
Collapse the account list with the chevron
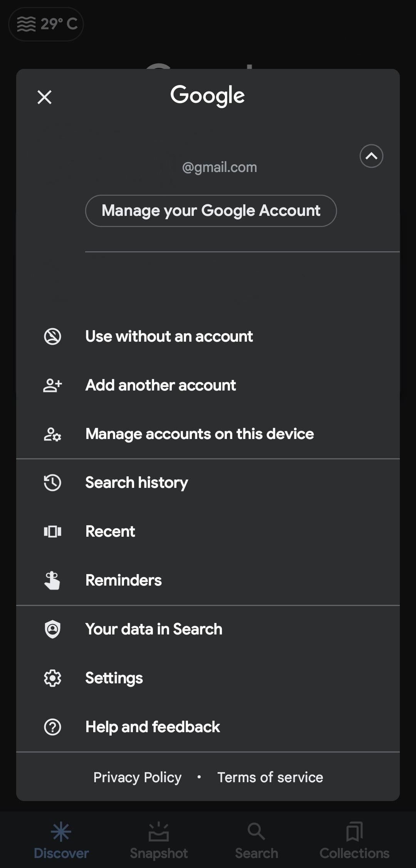click(x=371, y=156)
